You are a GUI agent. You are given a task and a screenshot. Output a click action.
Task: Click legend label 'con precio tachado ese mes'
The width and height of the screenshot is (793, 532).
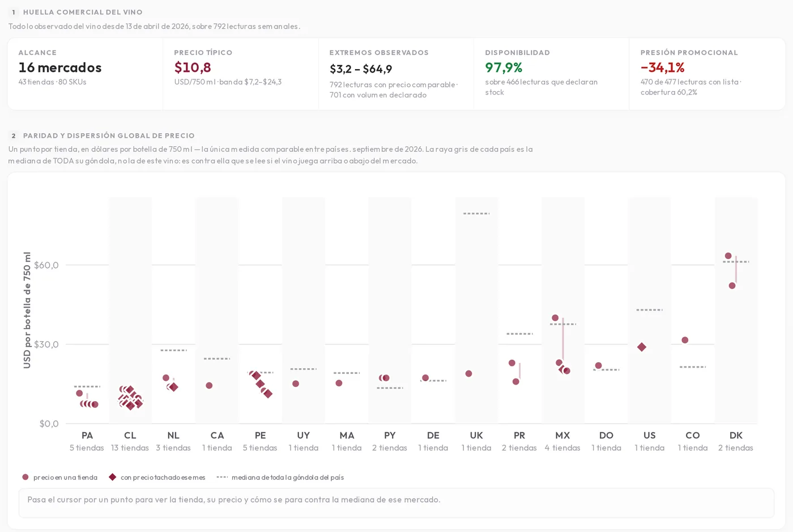163,478
